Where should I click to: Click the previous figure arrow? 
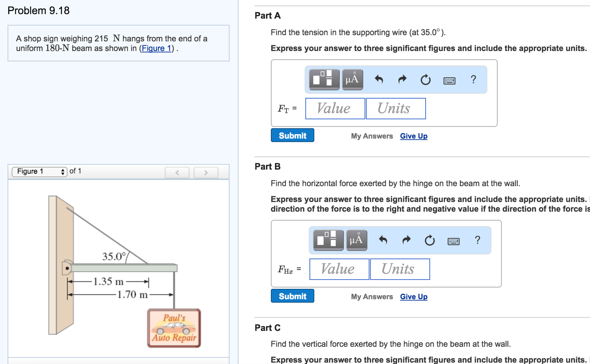click(x=177, y=172)
